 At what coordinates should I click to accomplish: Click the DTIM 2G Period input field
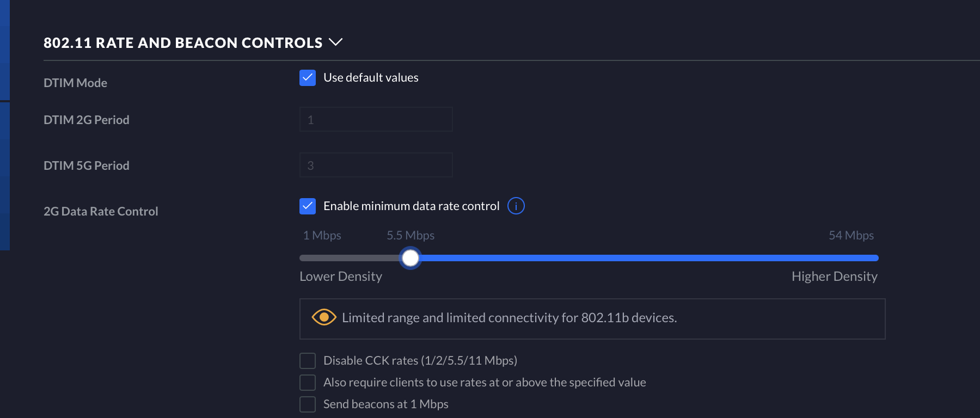click(376, 120)
